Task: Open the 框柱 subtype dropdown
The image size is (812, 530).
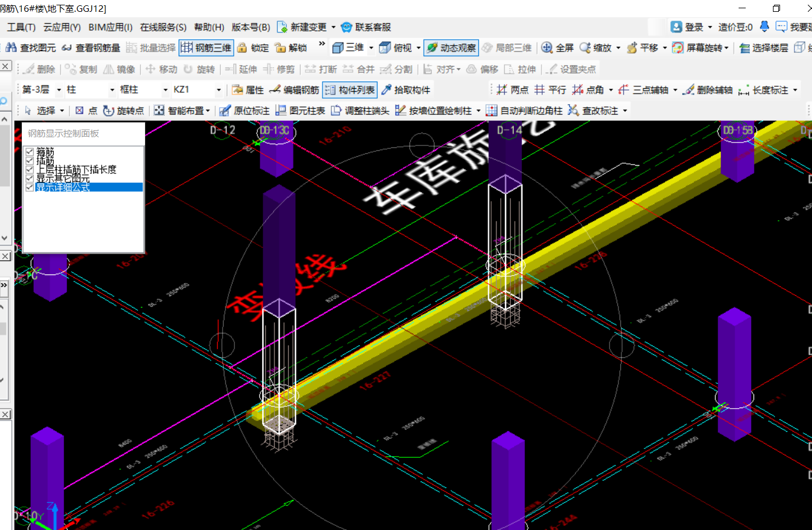Action: 166,90
